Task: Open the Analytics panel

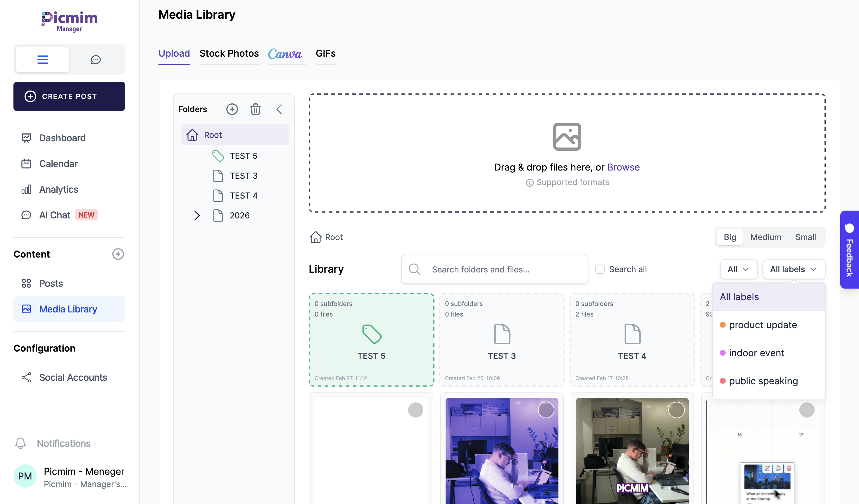Action: pos(58,189)
